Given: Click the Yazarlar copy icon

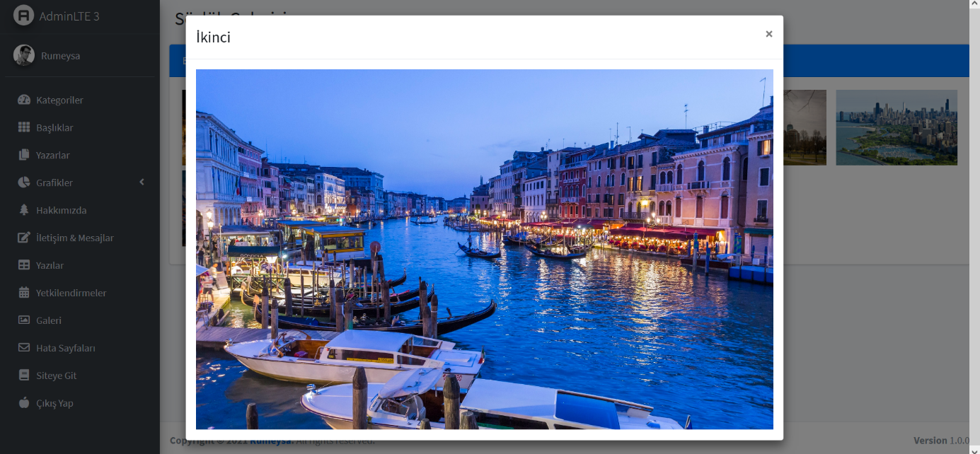Looking at the screenshot, I should pyautogui.click(x=24, y=155).
